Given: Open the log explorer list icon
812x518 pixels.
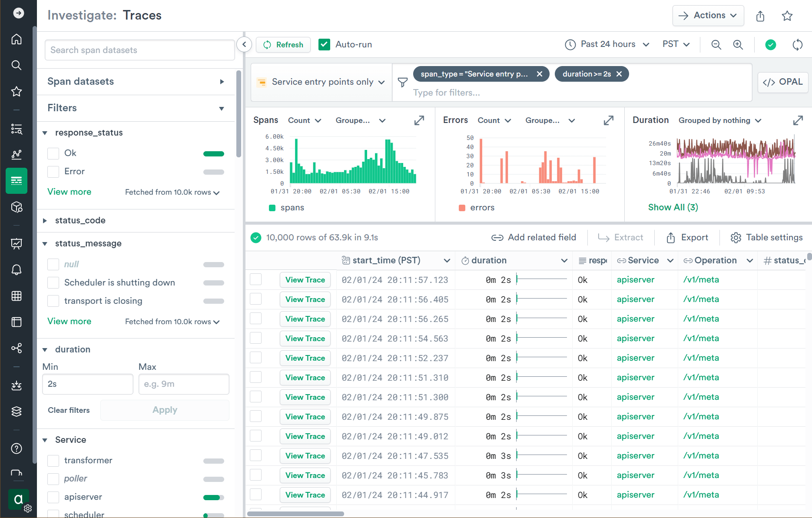Looking at the screenshot, I should (x=17, y=129).
